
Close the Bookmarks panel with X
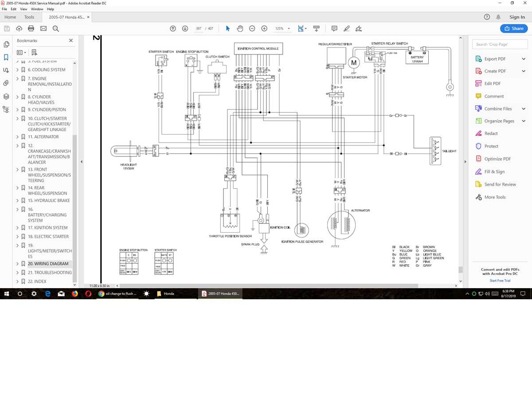pyautogui.click(x=71, y=40)
